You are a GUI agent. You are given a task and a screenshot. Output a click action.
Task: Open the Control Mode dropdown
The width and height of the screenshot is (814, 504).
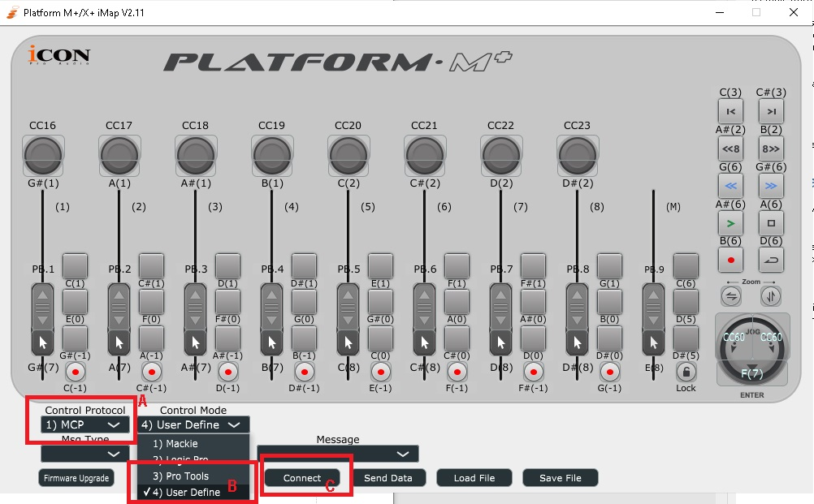[193, 424]
